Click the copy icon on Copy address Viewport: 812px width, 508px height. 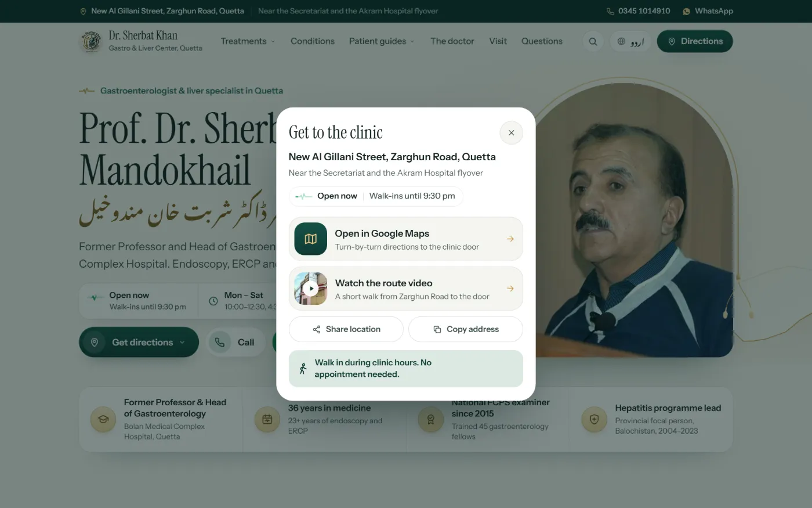437,329
